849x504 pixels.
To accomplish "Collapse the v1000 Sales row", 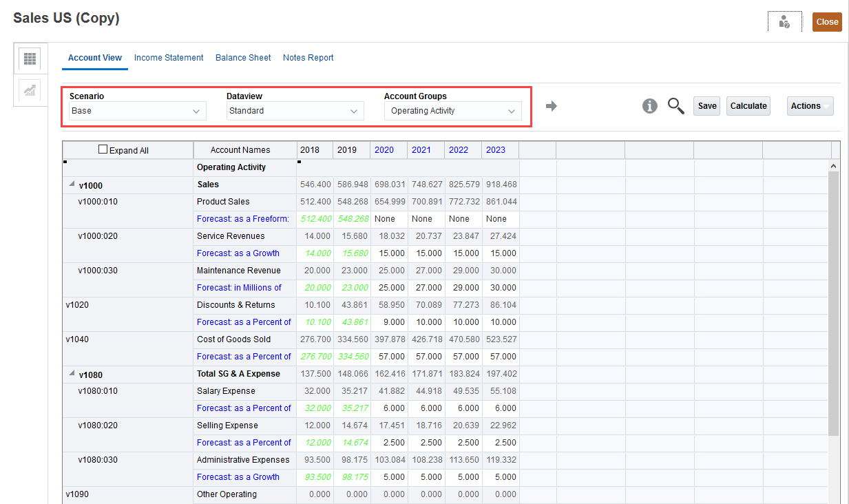I will (72, 185).
